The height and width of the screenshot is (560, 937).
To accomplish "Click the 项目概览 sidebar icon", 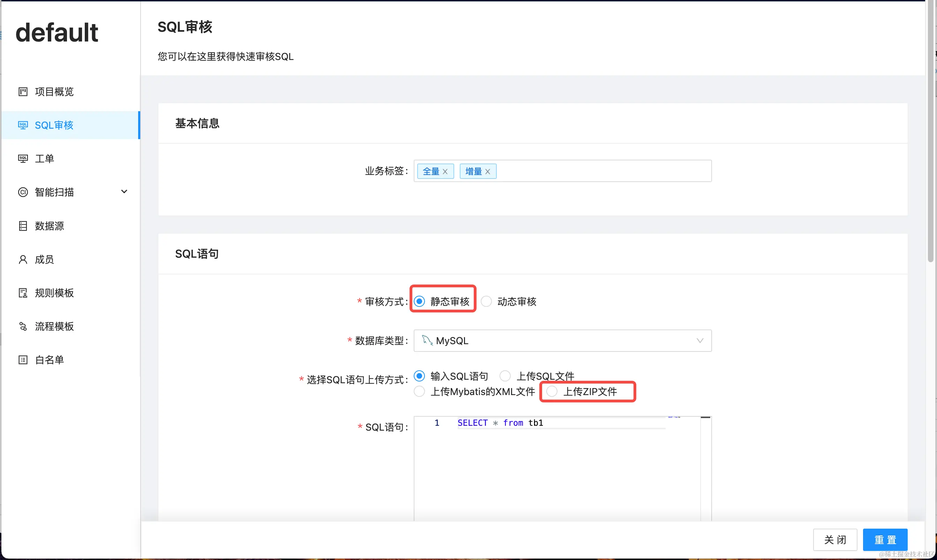I will 23,92.
